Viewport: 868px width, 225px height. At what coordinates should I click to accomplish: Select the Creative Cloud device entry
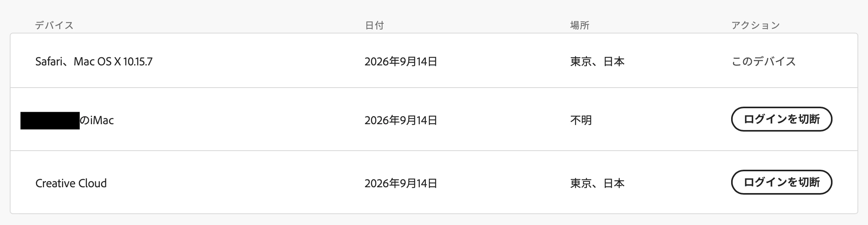tap(71, 183)
